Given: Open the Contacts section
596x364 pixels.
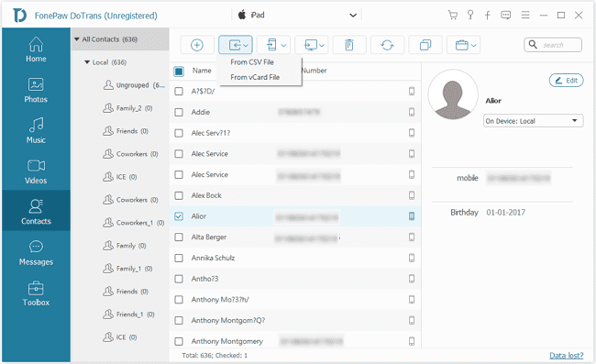Looking at the screenshot, I should (36, 211).
